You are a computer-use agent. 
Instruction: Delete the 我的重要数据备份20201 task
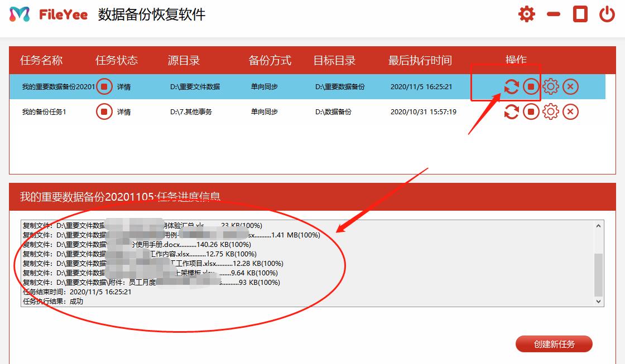570,86
